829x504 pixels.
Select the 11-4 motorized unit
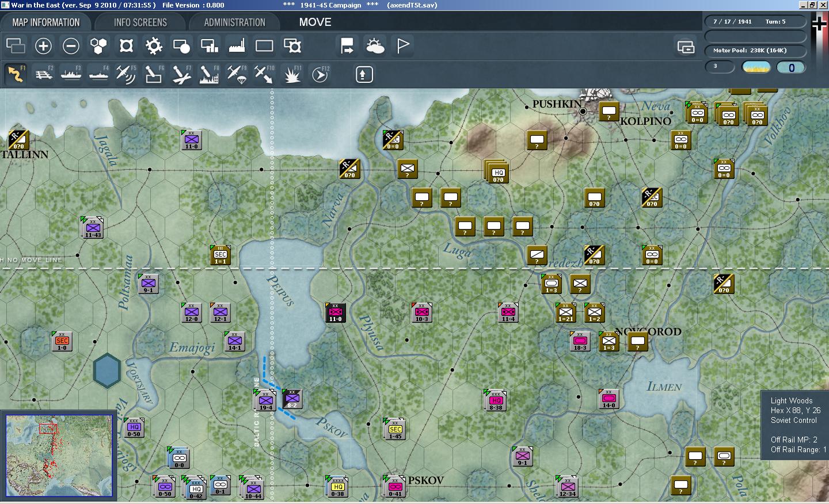508,312
